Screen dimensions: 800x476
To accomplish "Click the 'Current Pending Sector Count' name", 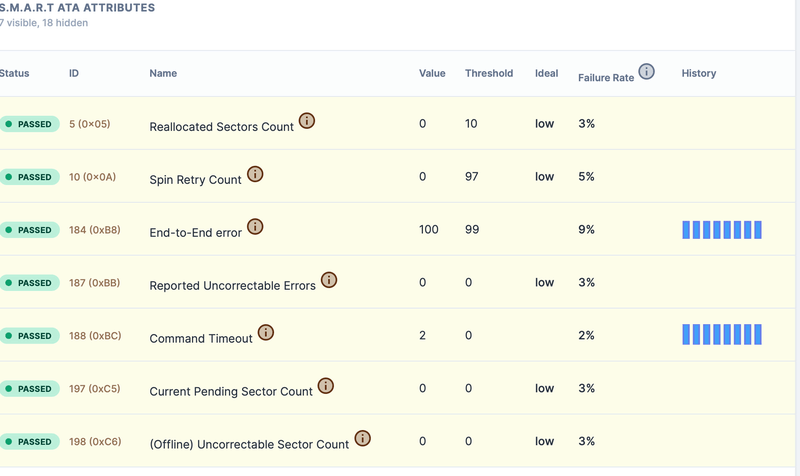I will point(231,392).
